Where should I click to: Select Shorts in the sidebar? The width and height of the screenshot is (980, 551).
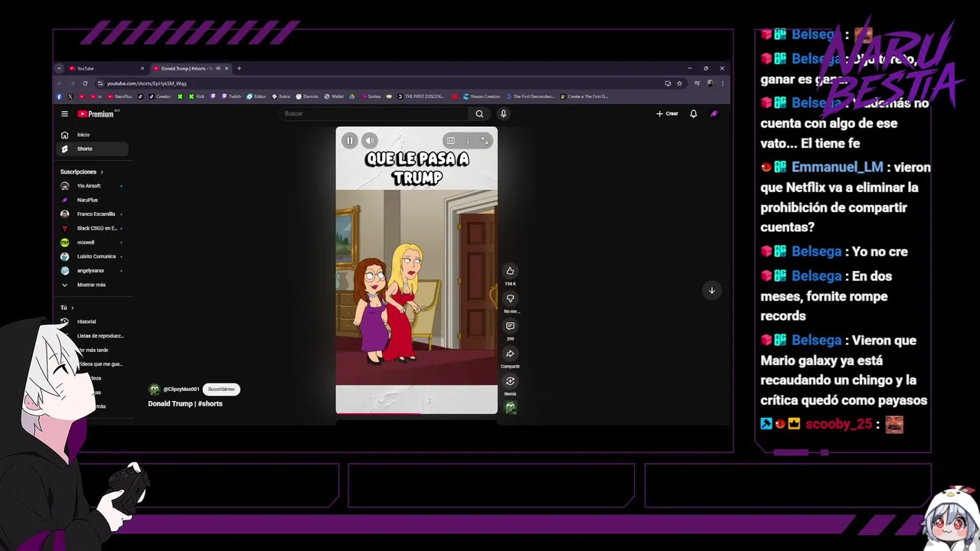coord(93,148)
